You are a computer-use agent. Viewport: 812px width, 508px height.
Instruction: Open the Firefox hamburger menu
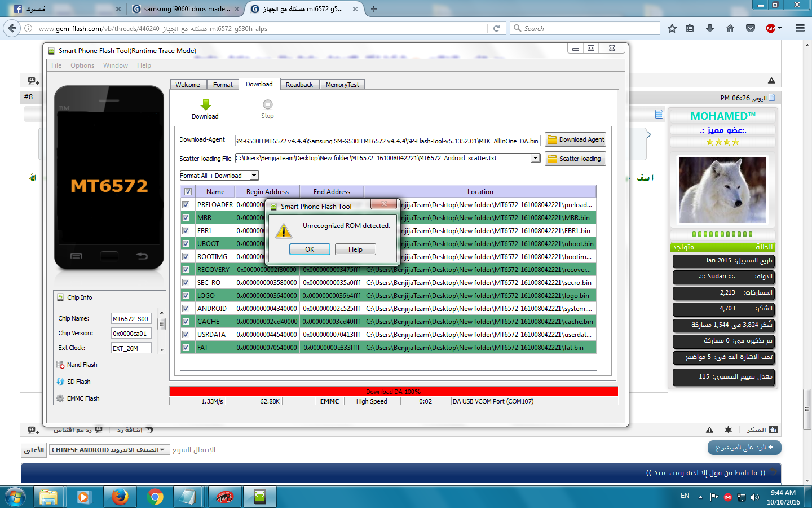tap(800, 28)
